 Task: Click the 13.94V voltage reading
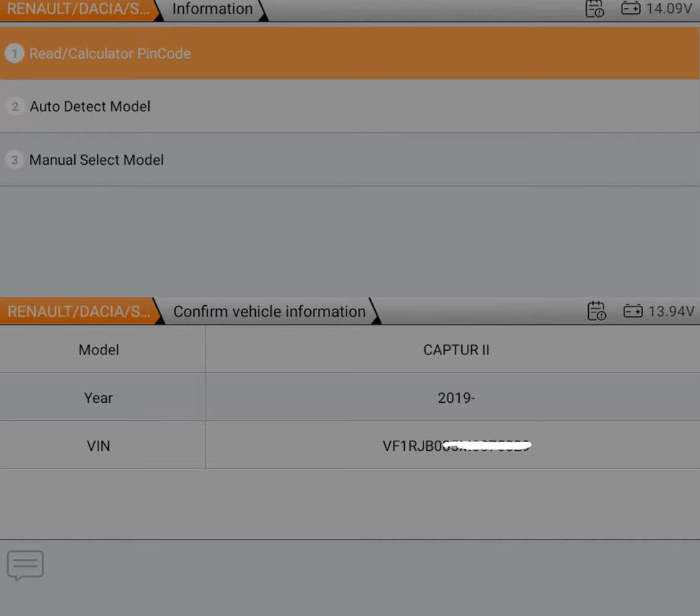pyautogui.click(x=671, y=311)
